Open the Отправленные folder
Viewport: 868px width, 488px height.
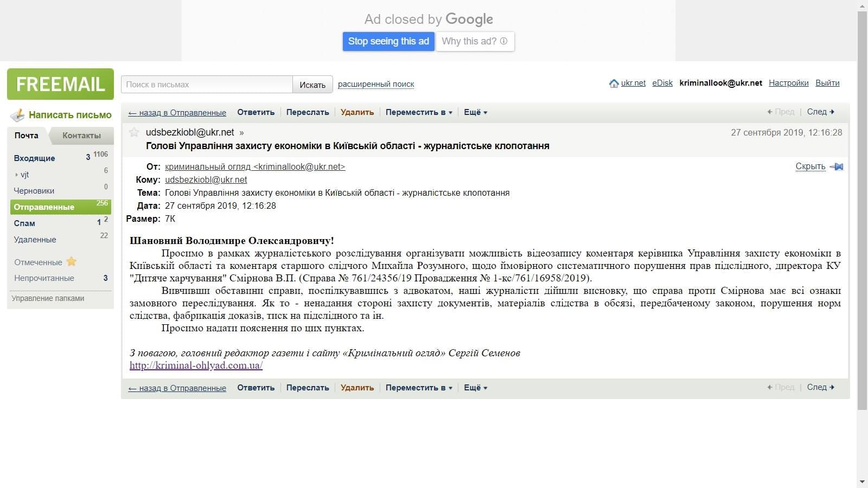[x=60, y=207]
